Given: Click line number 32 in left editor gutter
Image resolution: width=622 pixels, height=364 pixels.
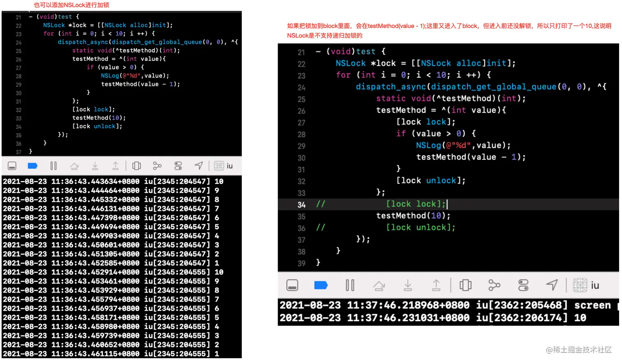Looking at the screenshot, I should point(19,110).
